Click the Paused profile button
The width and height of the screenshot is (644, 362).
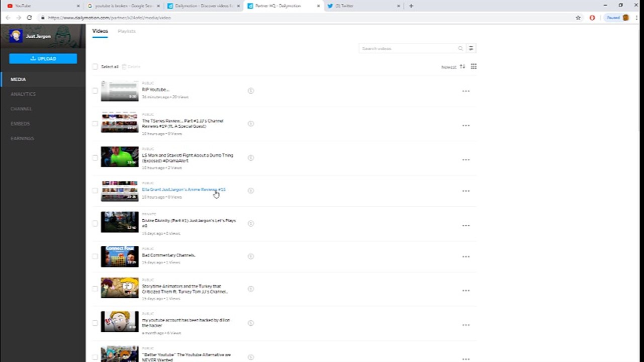point(617,18)
